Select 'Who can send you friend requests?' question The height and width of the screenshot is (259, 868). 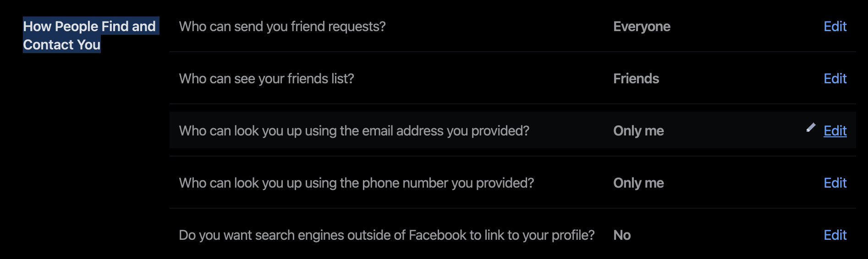coord(282,27)
